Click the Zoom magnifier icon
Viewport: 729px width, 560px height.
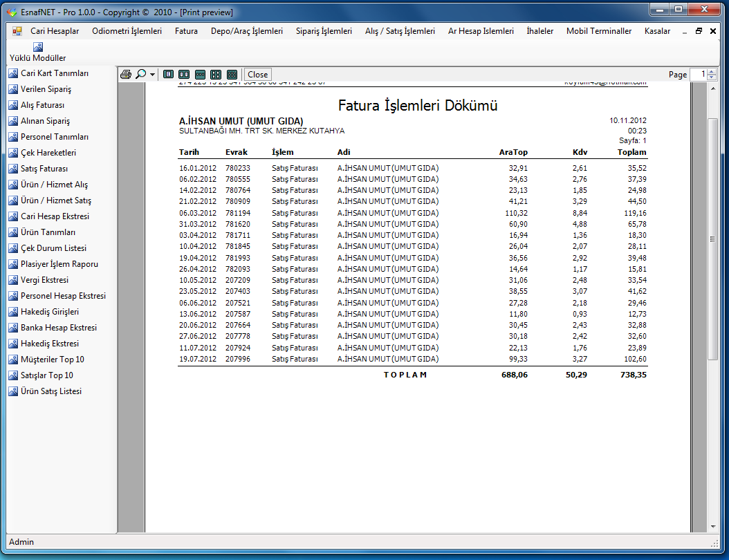click(140, 75)
